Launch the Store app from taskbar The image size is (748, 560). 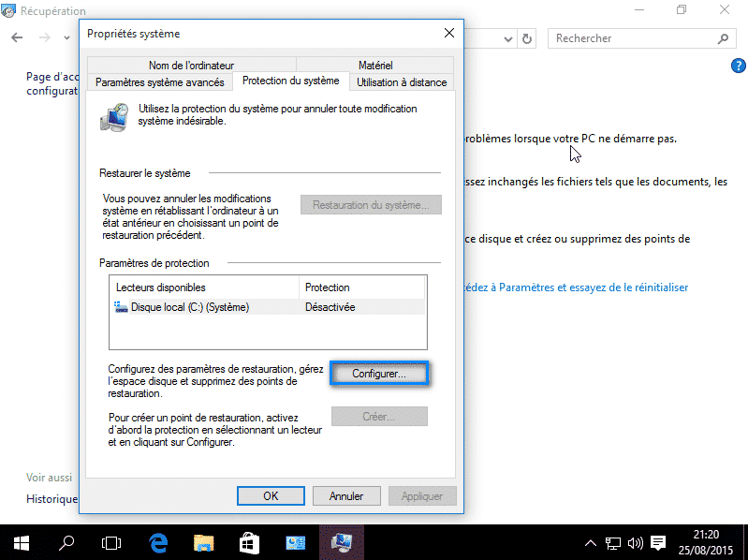coord(249,541)
